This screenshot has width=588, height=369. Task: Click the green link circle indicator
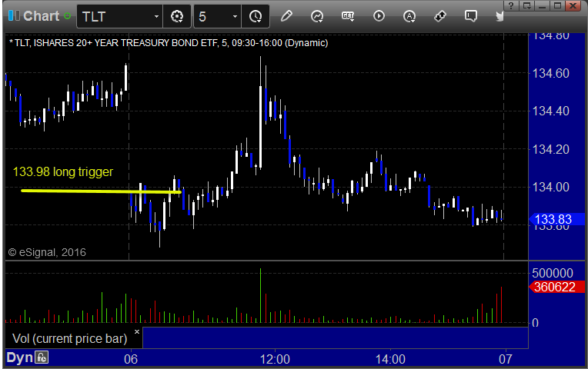coord(68,16)
